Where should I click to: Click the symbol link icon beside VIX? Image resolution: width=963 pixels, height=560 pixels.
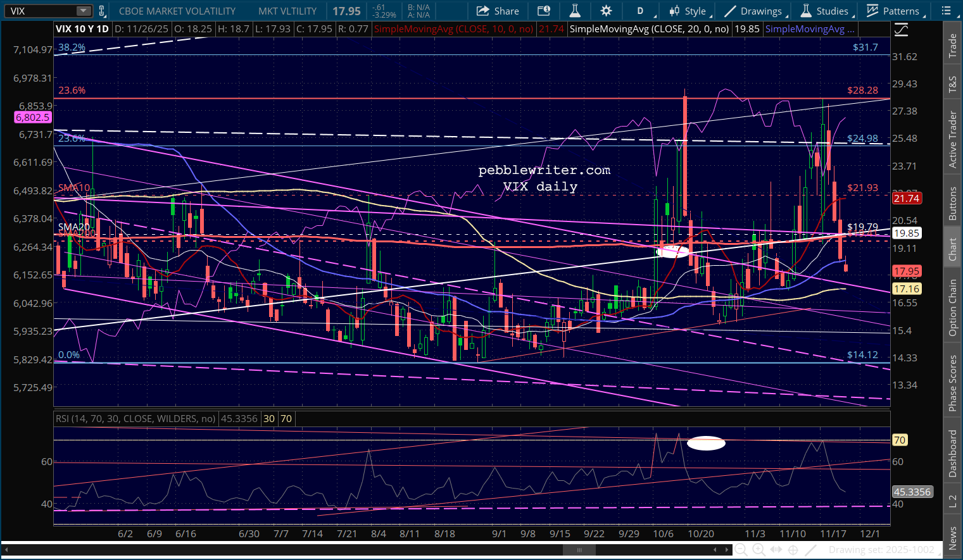pyautogui.click(x=102, y=11)
